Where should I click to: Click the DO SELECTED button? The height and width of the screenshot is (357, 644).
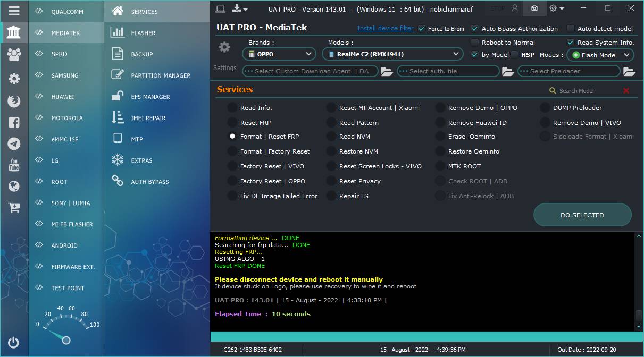tap(582, 215)
